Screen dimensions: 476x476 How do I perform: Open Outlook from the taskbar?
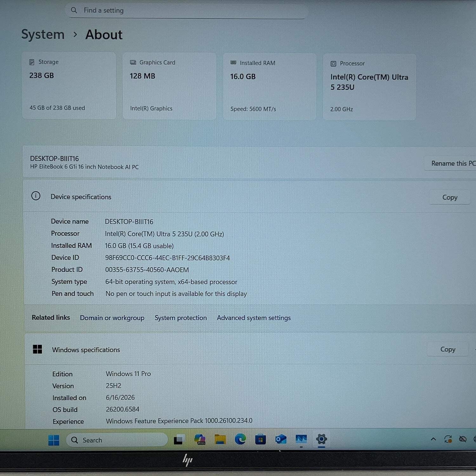click(281, 439)
